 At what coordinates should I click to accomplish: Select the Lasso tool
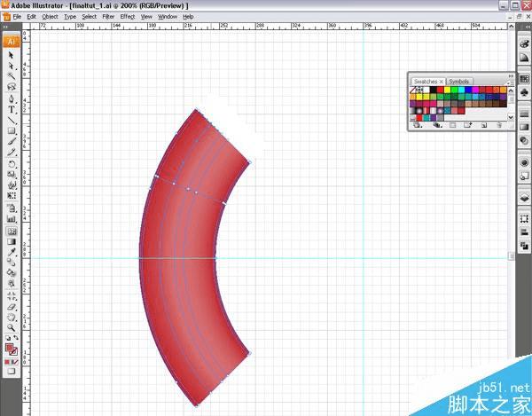coord(12,87)
